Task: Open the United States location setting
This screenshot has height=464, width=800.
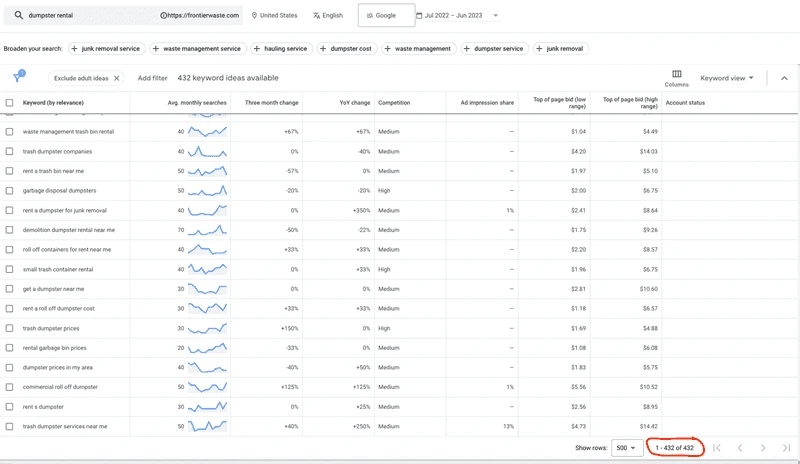Action: tap(274, 16)
